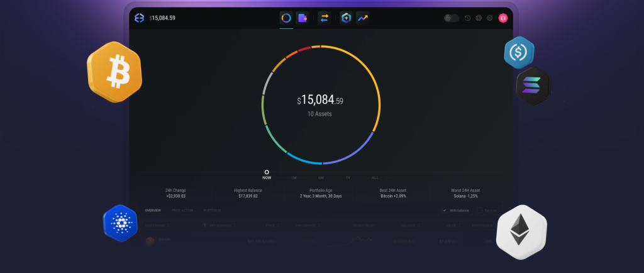The image size is (644, 273).
Task: Select the 1M time range
Action: click(294, 178)
